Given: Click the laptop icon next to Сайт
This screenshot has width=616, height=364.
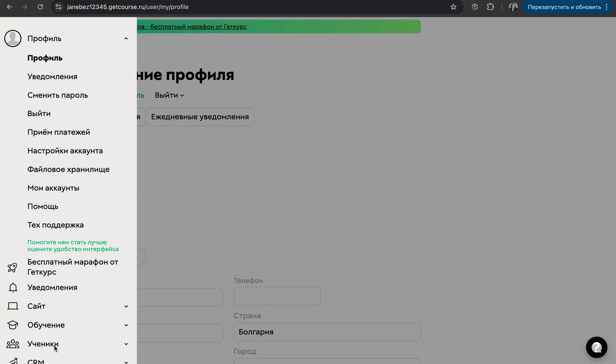Looking at the screenshot, I should pyautogui.click(x=13, y=306).
